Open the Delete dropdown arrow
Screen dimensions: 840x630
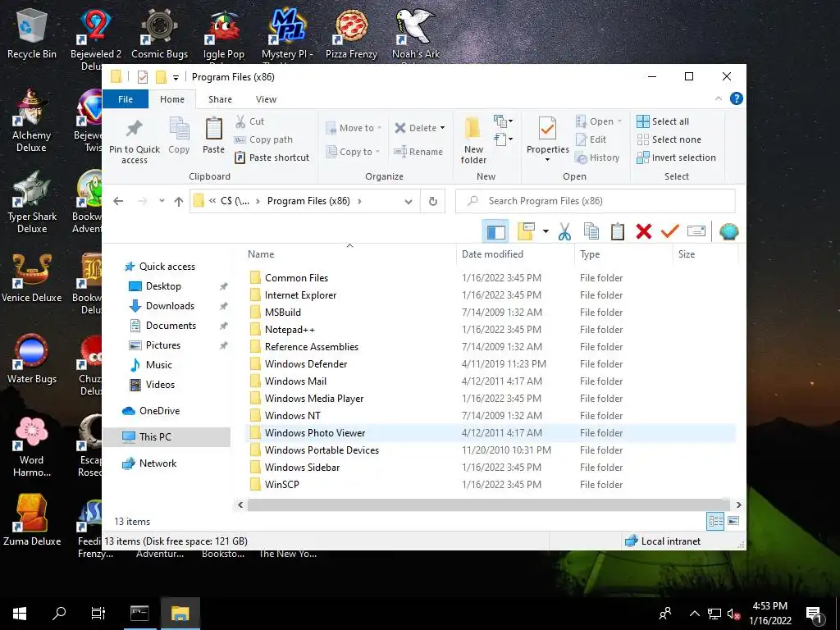coord(442,128)
